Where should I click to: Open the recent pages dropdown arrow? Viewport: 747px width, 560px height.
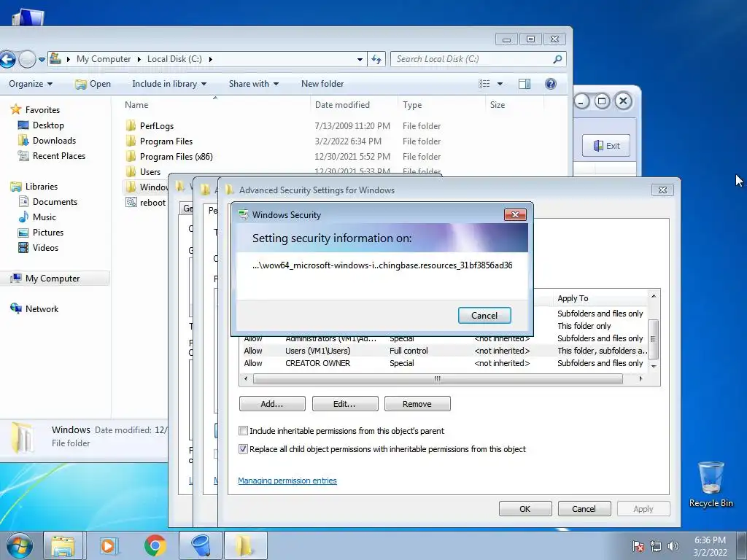pyautogui.click(x=42, y=60)
